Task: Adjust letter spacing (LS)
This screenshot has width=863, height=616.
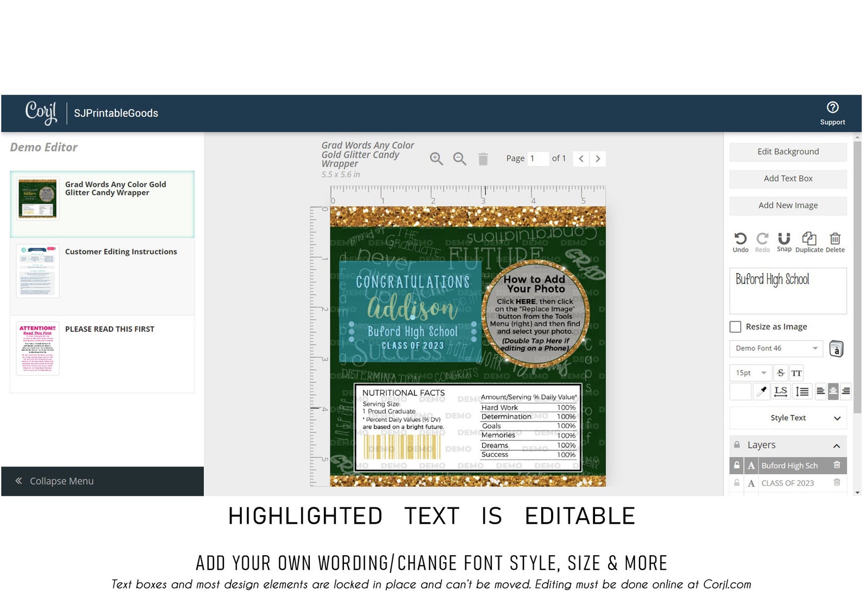Action: (781, 391)
